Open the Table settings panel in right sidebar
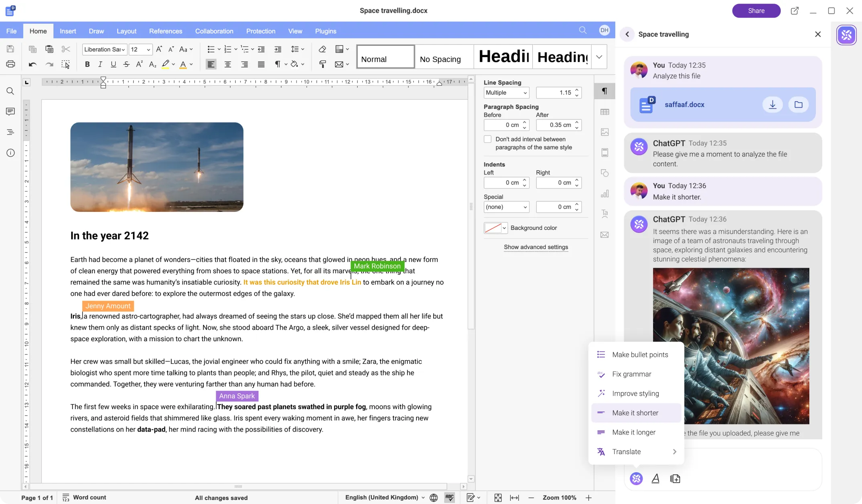The height and width of the screenshot is (504, 862). click(604, 111)
